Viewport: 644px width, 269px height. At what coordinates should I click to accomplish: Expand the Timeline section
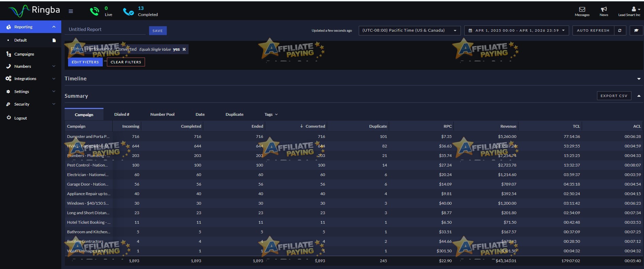click(x=639, y=79)
